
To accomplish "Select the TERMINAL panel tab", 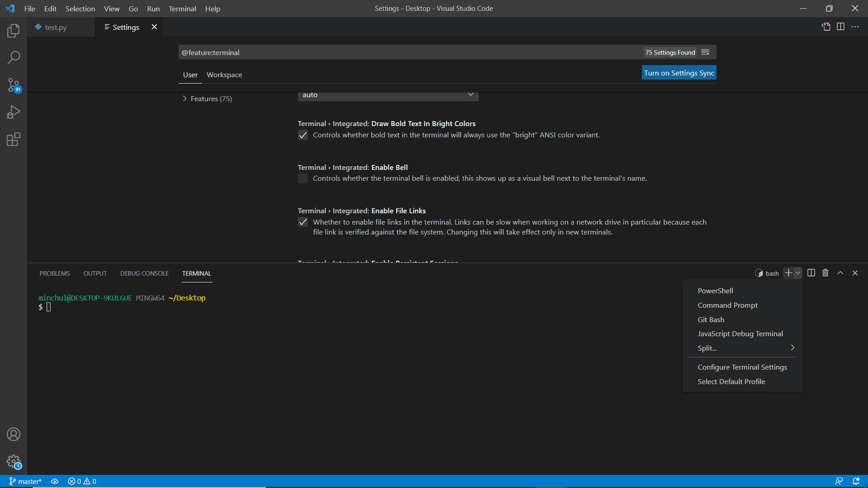I will point(197,273).
